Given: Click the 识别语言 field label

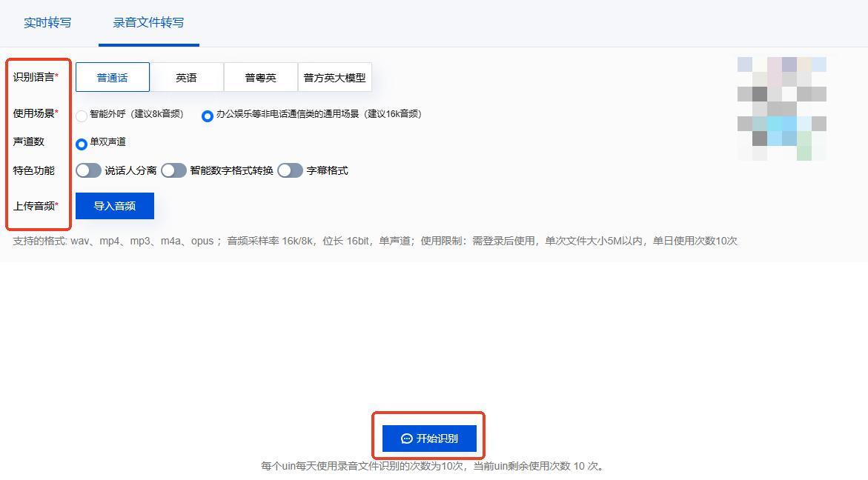Looking at the screenshot, I should pos(33,77).
